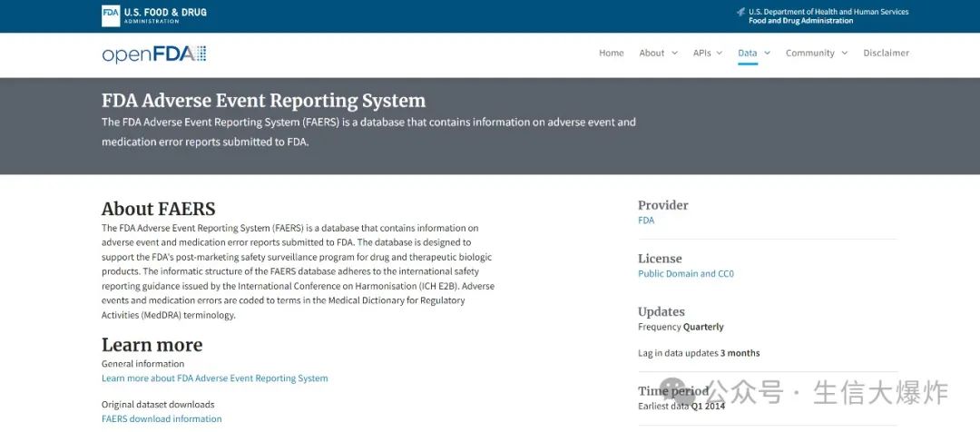980x432 pixels.
Task: Expand the About dropdown chevron
Action: point(674,54)
